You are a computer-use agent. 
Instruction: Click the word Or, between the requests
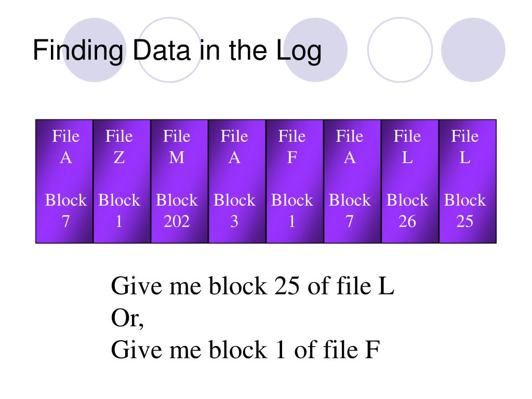(x=127, y=318)
